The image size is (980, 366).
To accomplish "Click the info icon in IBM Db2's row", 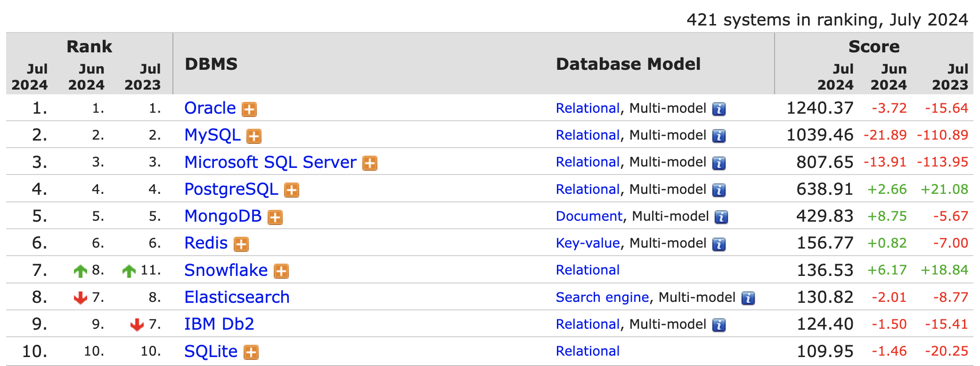I will pos(719,325).
